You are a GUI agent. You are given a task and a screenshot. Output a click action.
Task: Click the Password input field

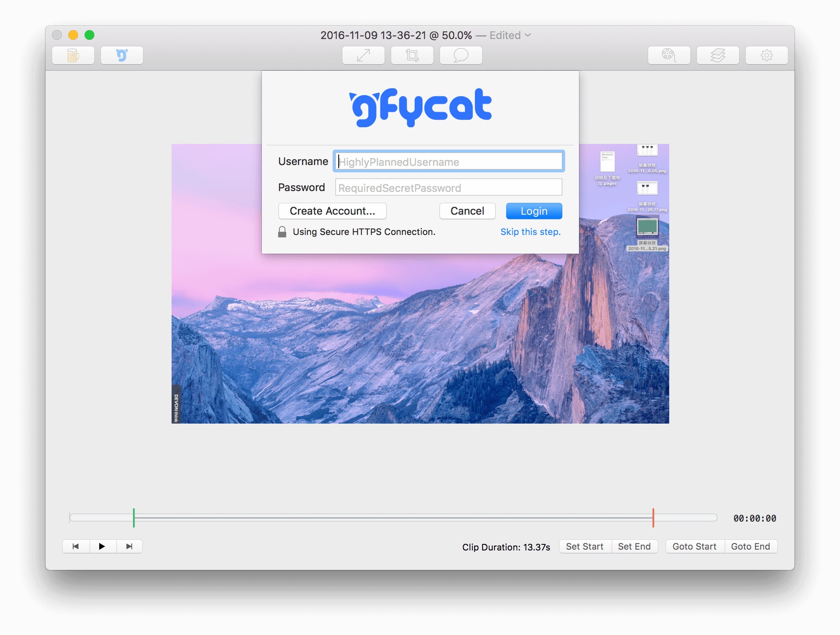coord(449,187)
